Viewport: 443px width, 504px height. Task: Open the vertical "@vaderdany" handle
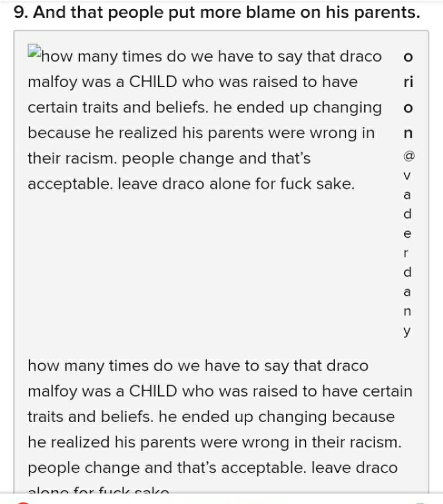click(x=408, y=244)
